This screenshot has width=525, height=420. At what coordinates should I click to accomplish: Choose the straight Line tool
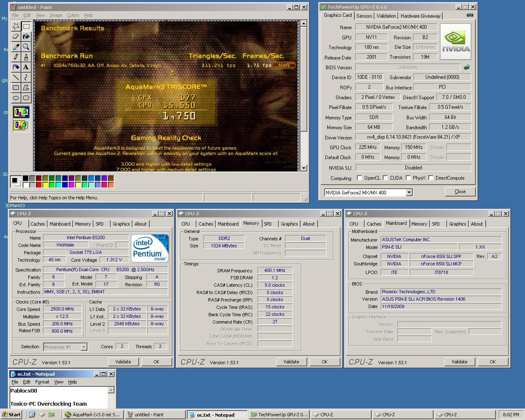(16, 77)
